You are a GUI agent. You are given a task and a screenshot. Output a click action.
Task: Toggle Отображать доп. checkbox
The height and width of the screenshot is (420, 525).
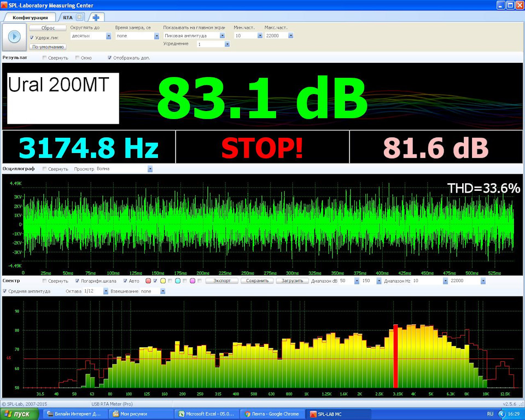point(109,57)
